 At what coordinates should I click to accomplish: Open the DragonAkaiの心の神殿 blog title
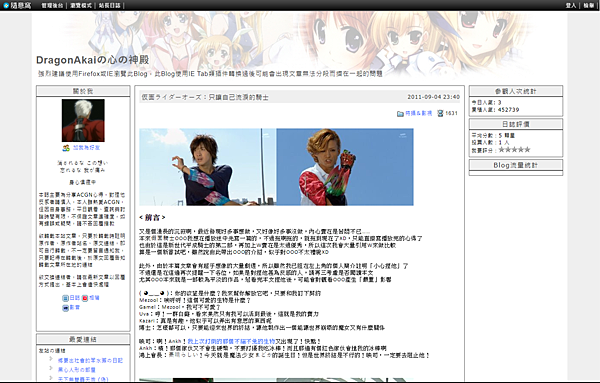pos(93,60)
